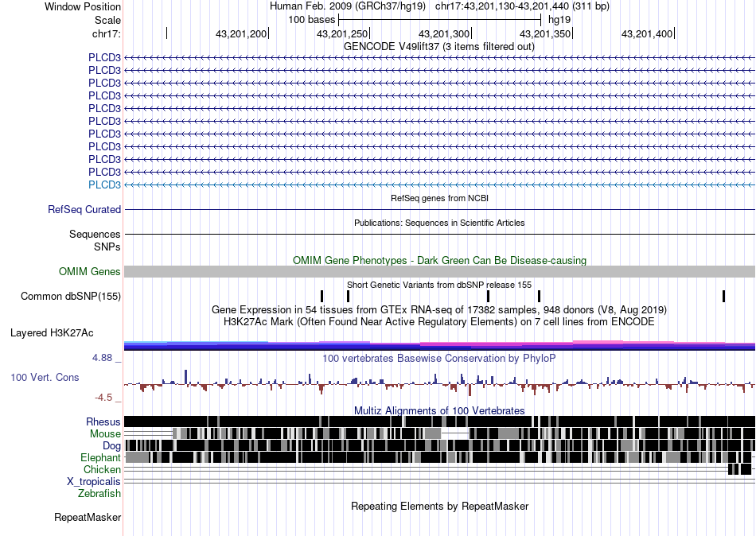Click the Zebrafish species label

click(99, 494)
